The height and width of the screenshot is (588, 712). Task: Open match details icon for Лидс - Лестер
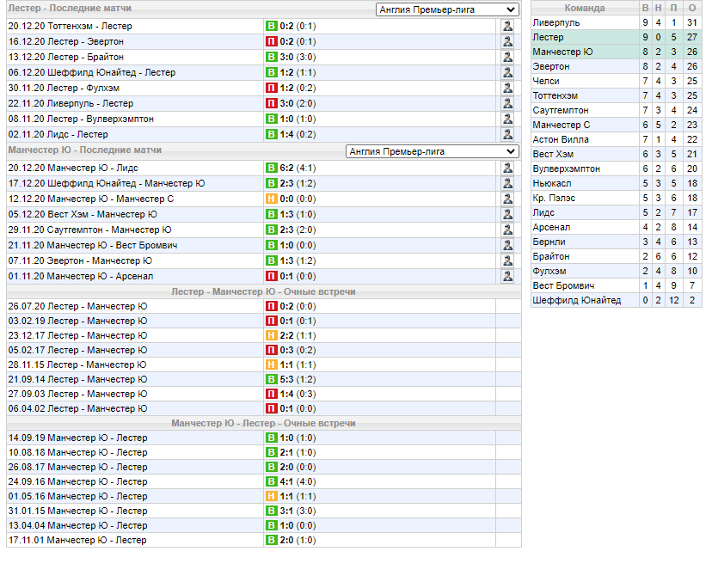pos(507,134)
